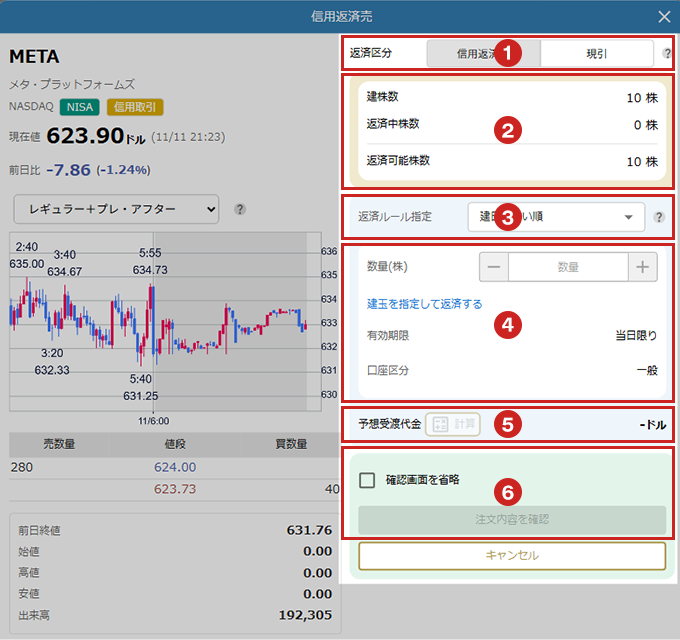Open the 建玉を指定して返済する link
This screenshot has width=680, height=640.
[x=424, y=304]
